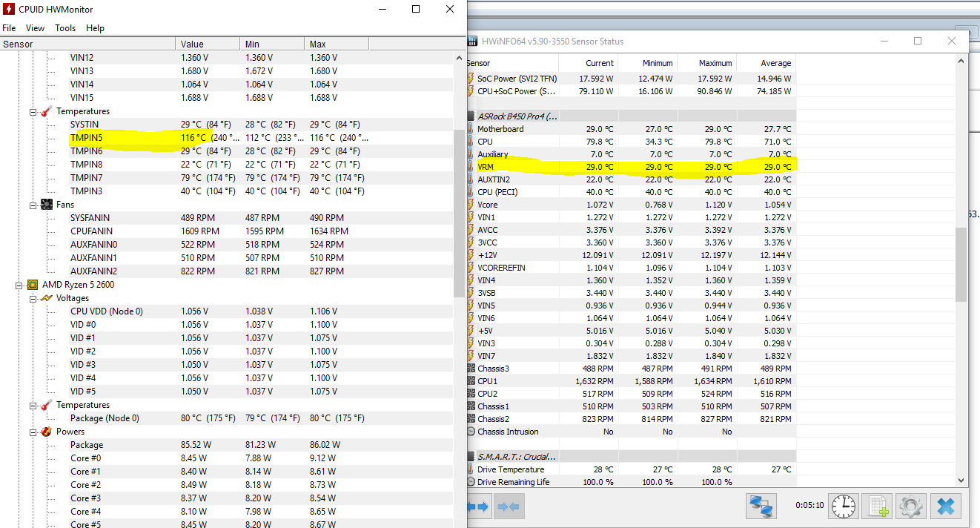This screenshot has width=980, height=528.
Task: Open the View menu in HWMonitor
Action: point(35,28)
